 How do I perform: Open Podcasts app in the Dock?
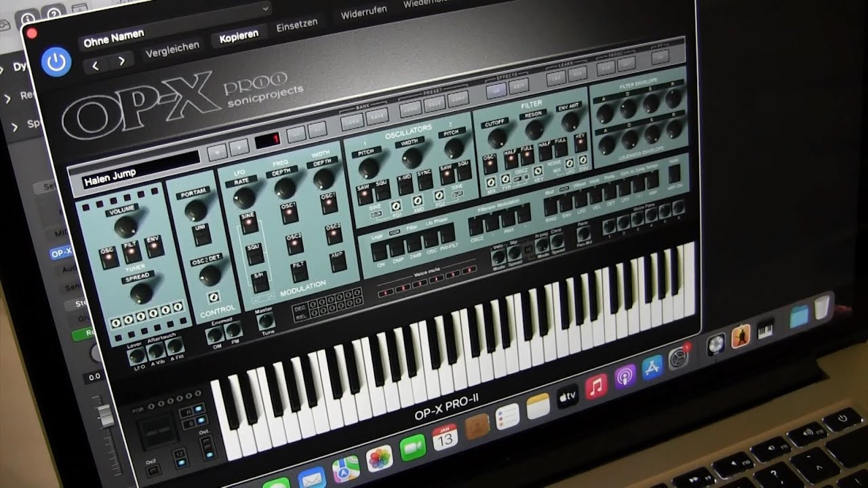click(x=625, y=375)
